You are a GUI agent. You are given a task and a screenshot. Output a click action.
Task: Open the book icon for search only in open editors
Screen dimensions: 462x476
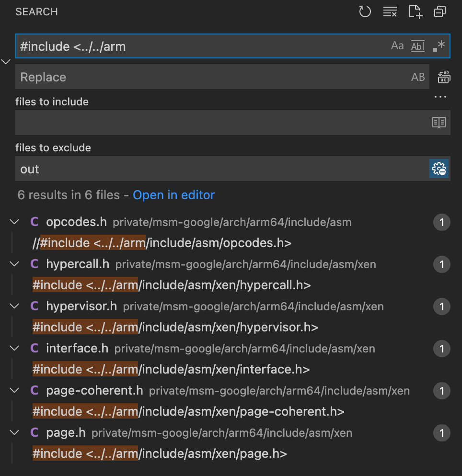[439, 123]
